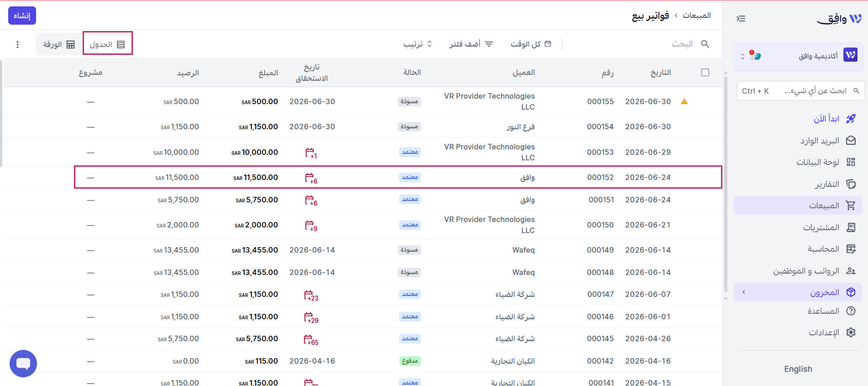Open البريد الوارد in the sidebar
868x386 pixels.
click(798, 140)
